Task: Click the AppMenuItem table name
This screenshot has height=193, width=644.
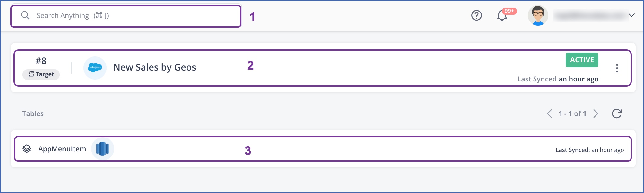Action: click(62, 148)
